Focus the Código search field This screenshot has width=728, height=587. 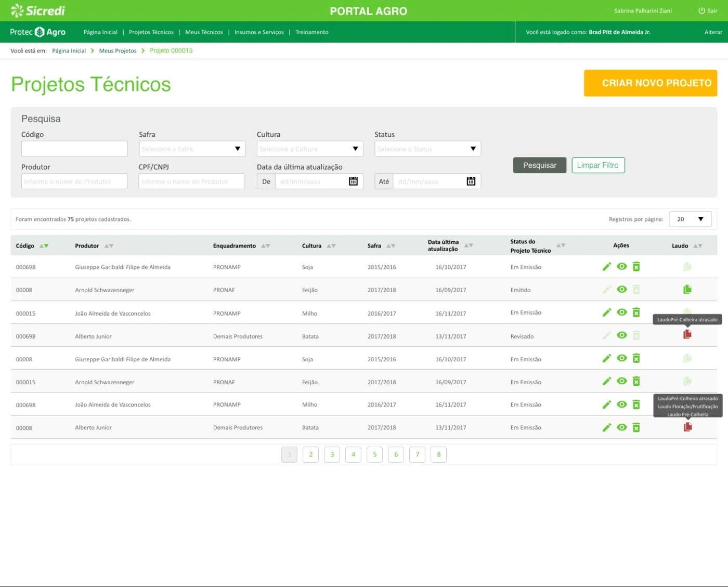(x=74, y=149)
